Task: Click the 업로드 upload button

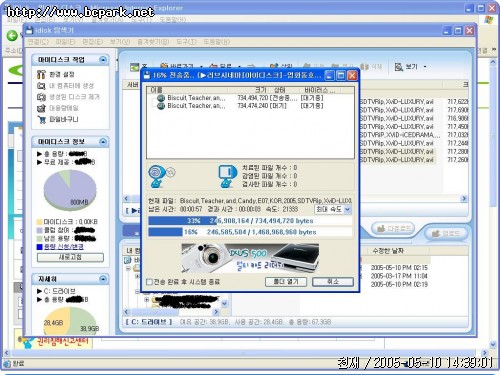Action: click(x=446, y=234)
